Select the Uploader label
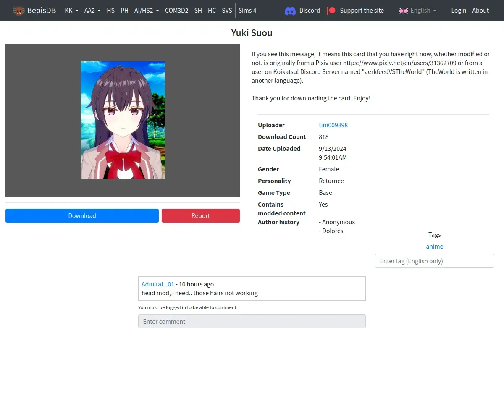The image size is (504, 420). pyautogui.click(x=271, y=125)
